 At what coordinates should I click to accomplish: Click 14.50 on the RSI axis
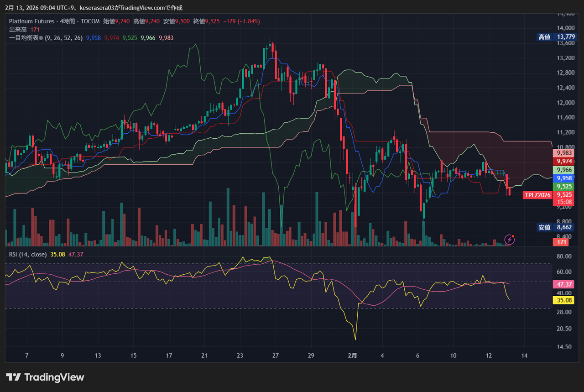click(x=564, y=347)
